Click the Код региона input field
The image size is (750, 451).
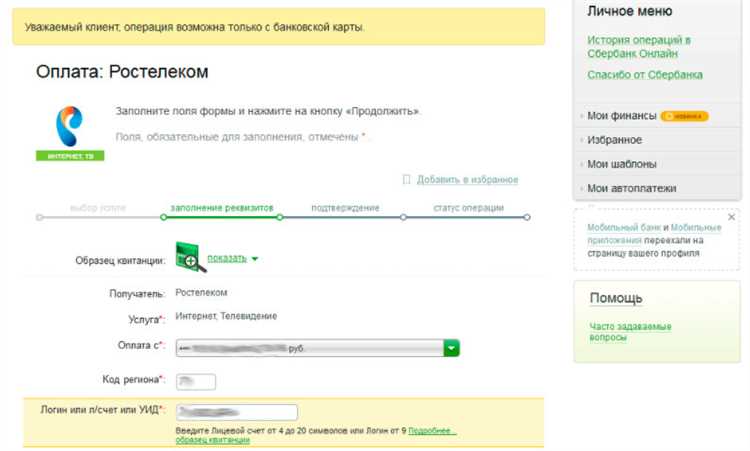pyautogui.click(x=196, y=381)
